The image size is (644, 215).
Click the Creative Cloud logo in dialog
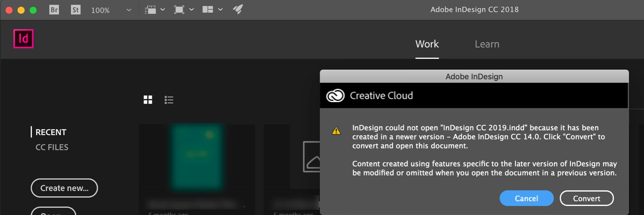pos(335,96)
